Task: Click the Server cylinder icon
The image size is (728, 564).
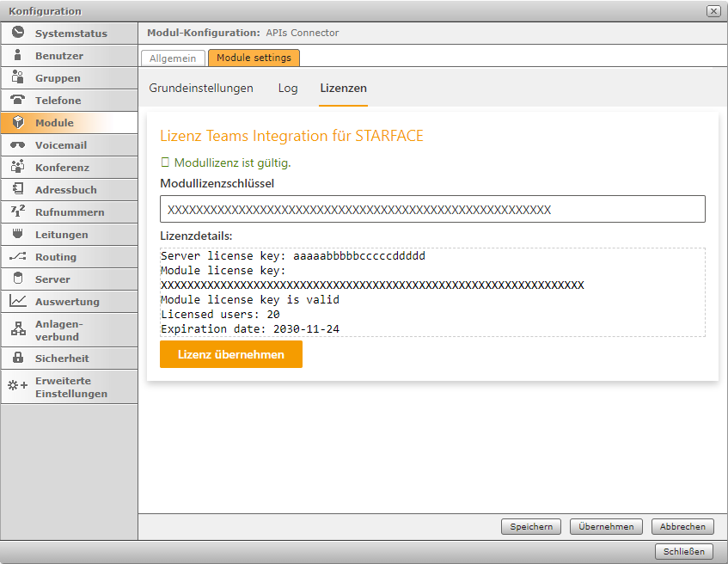Action: click(x=18, y=279)
